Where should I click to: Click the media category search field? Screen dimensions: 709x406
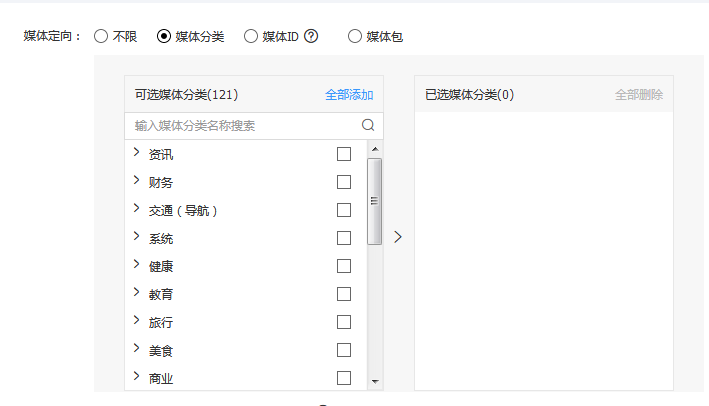[x=245, y=125]
